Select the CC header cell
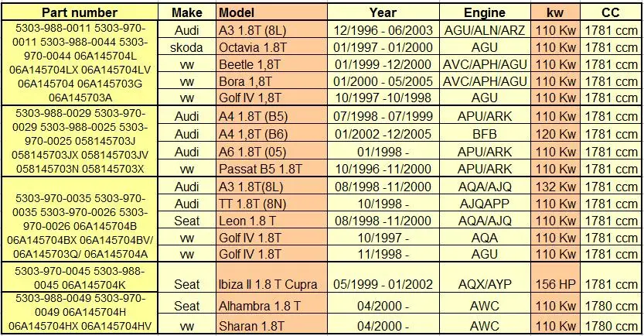This screenshot has height=336, width=644. pos(611,12)
